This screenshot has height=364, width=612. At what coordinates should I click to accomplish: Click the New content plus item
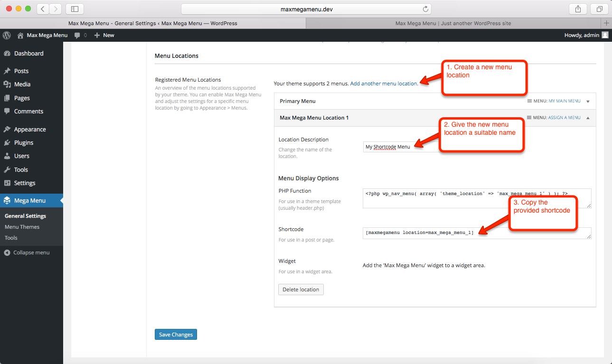(104, 35)
